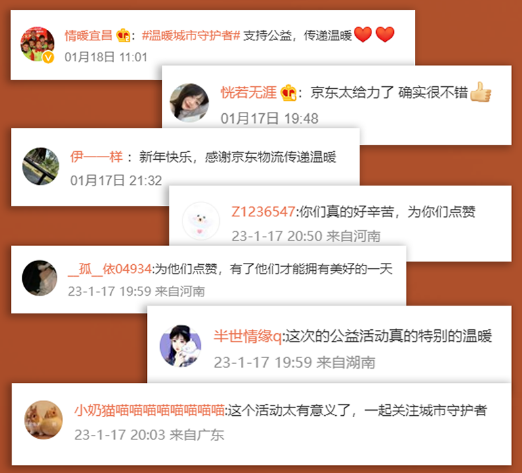522x473 pixels.
Task: Open the 伊——样 username link
Action: coord(96,157)
